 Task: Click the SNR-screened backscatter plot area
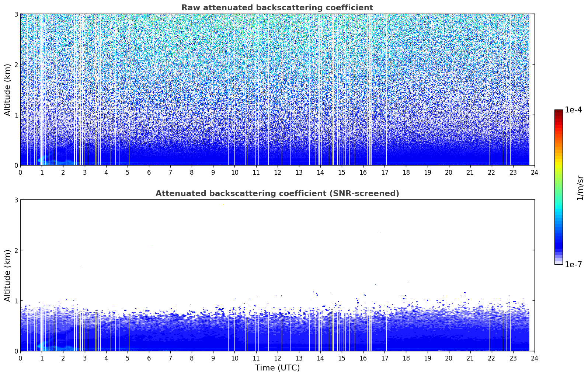pos(277,275)
